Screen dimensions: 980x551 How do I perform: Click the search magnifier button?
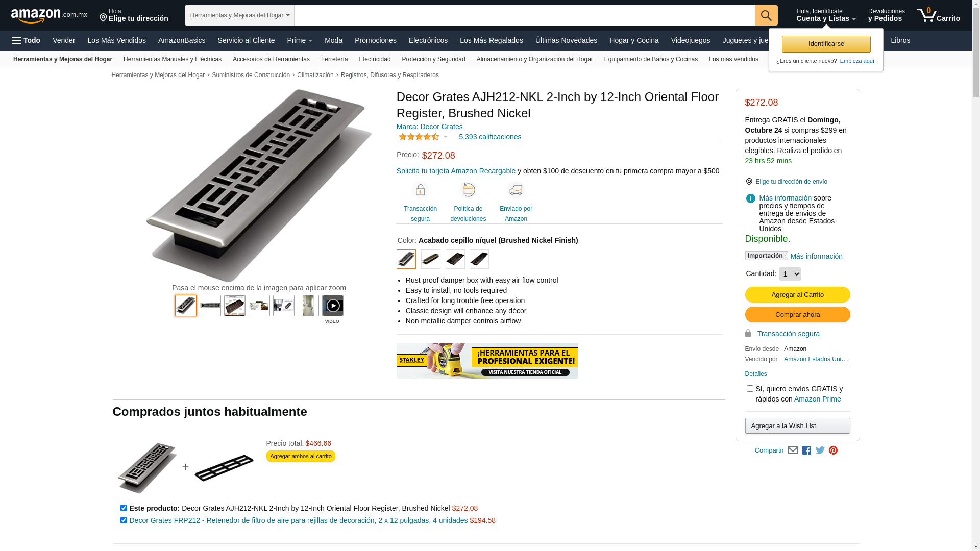coord(766,15)
